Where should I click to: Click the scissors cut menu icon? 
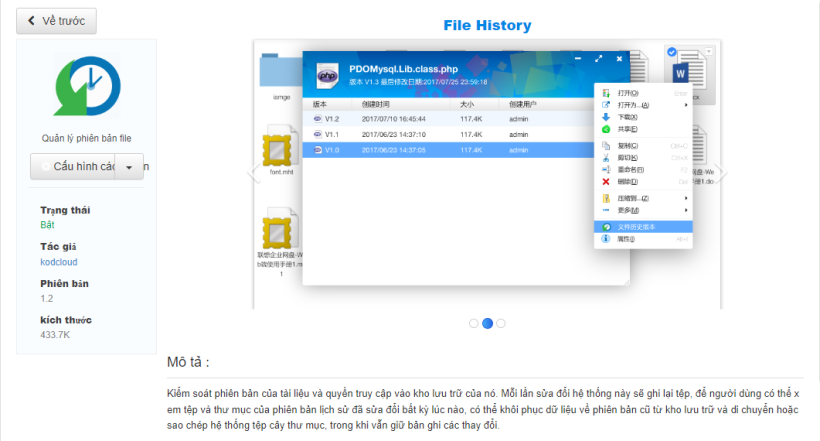[x=606, y=158]
